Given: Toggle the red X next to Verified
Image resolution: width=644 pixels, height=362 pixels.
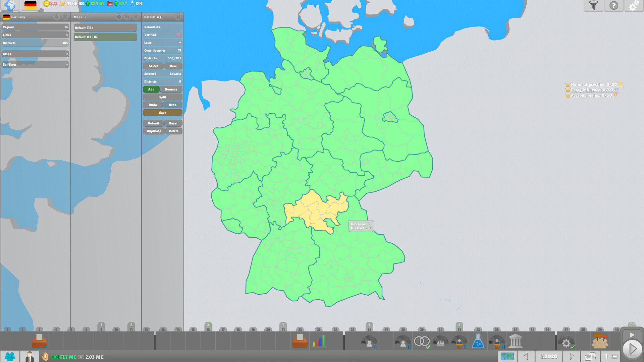Looking at the screenshot, I should (x=178, y=35).
